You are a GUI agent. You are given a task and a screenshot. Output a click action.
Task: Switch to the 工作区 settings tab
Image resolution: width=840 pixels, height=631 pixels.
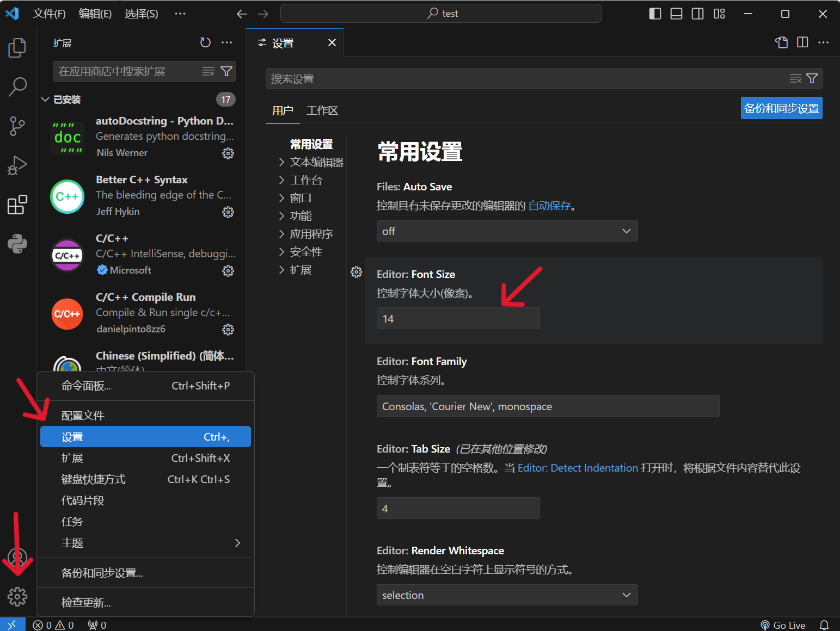322,111
